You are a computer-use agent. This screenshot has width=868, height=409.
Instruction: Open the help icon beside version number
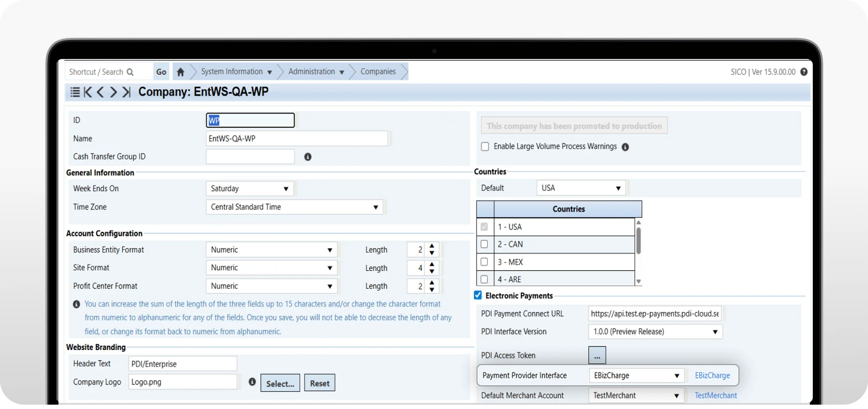point(804,72)
